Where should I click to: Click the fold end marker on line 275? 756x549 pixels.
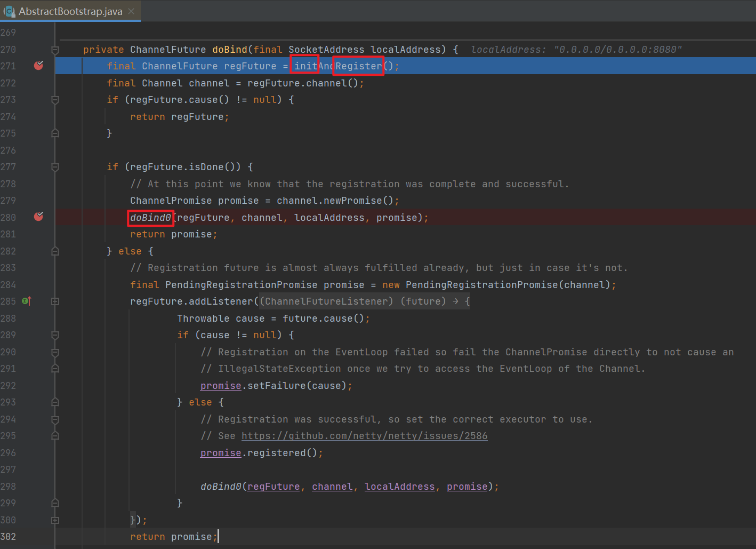pos(55,133)
